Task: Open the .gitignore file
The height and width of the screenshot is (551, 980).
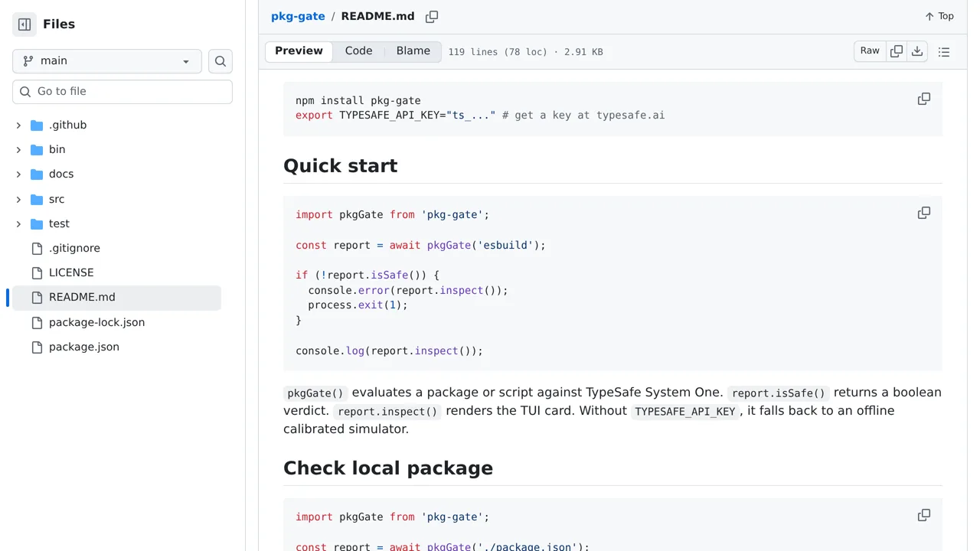Action: tap(74, 249)
